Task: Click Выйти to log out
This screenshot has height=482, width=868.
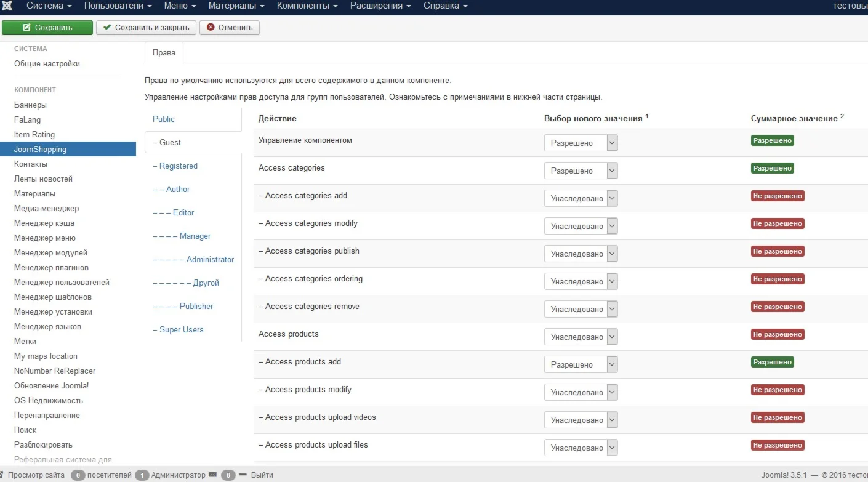Action: coord(262,475)
